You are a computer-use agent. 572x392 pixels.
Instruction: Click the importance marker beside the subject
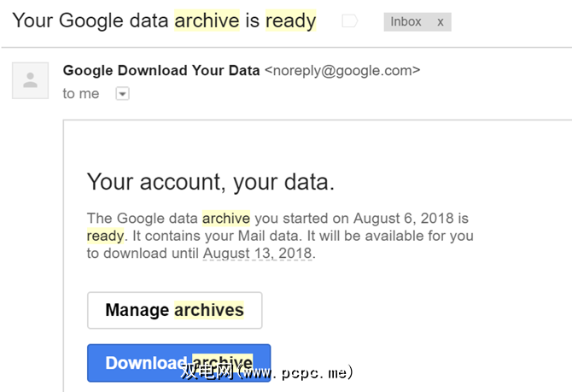coord(348,21)
